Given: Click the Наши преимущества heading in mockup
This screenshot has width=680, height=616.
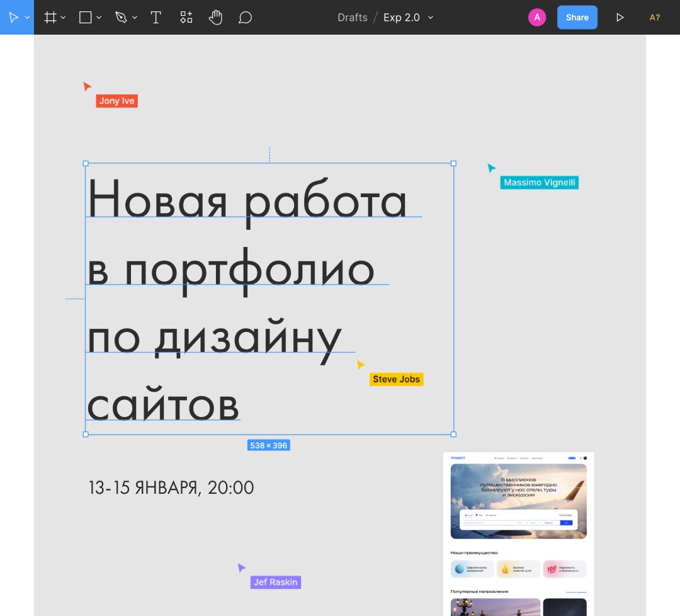Looking at the screenshot, I should point(474,552).
